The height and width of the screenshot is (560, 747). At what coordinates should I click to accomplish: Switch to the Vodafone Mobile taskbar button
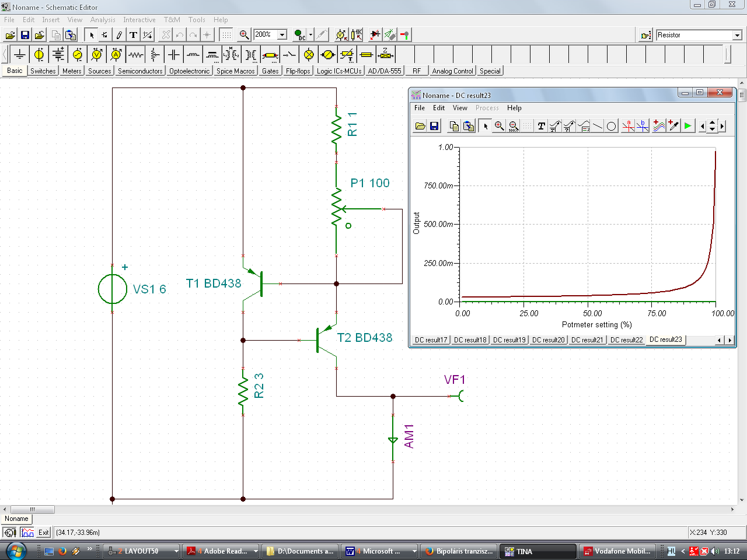[x=617, y=551]
